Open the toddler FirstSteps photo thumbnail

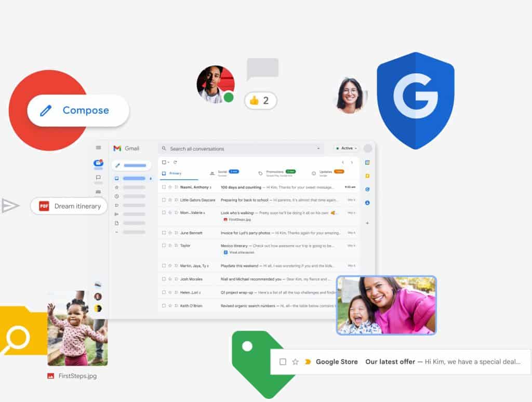(x=78, y=328)
